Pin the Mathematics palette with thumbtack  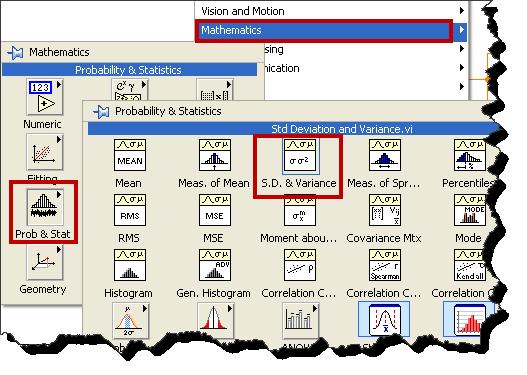point(15,53)
